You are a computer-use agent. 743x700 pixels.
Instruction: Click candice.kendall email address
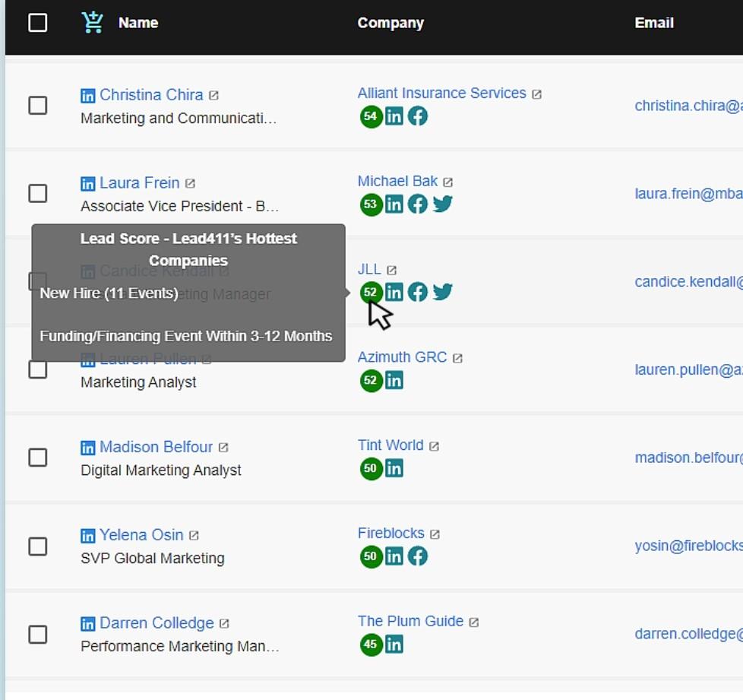tap(688, 282)
